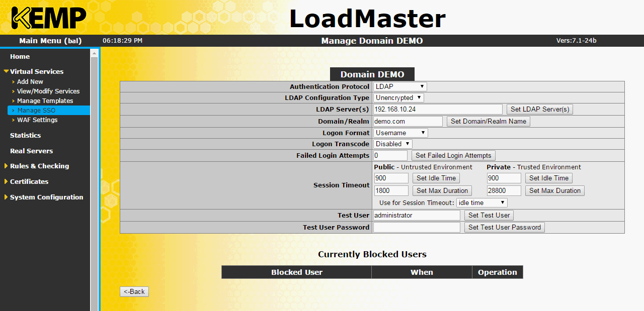Open the Statistics menu
The image size is (644, 311).
25,135
